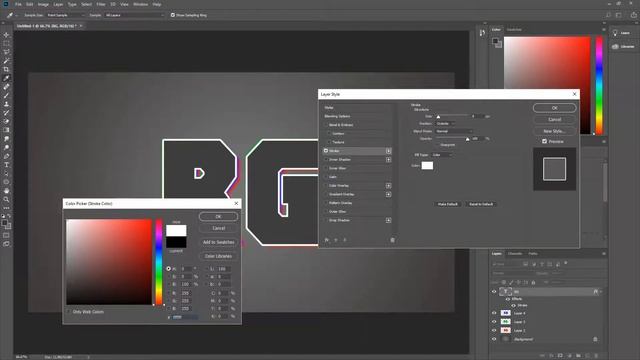
Task: Toggle the Preview checkbox in Layer Style
Action: [x=544, y=141]
